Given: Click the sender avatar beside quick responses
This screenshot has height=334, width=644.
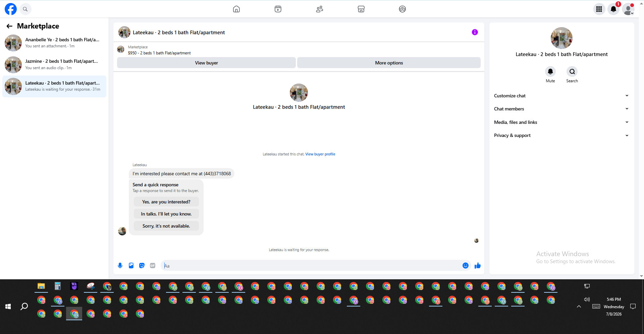Looking at the screenshot, I should point(122,231).
